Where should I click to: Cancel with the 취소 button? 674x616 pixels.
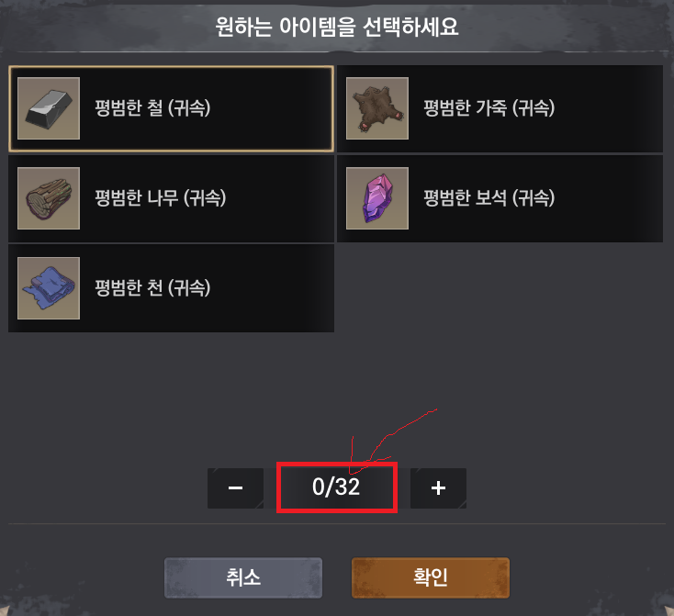pos(243,577)
